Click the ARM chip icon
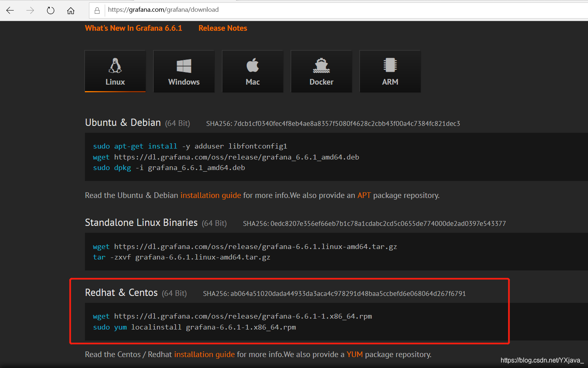Image resolution: width=588 pixels, height=368 pixels. (390, 65)
